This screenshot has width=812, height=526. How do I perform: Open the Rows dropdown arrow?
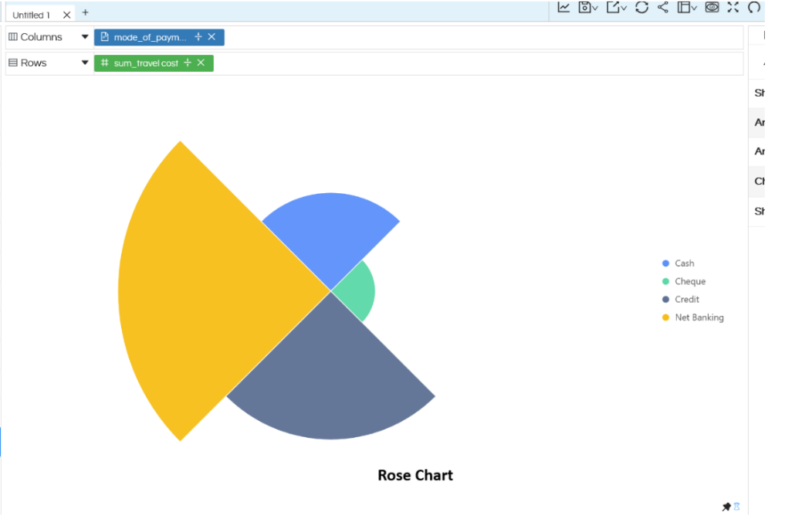(83, 63)
